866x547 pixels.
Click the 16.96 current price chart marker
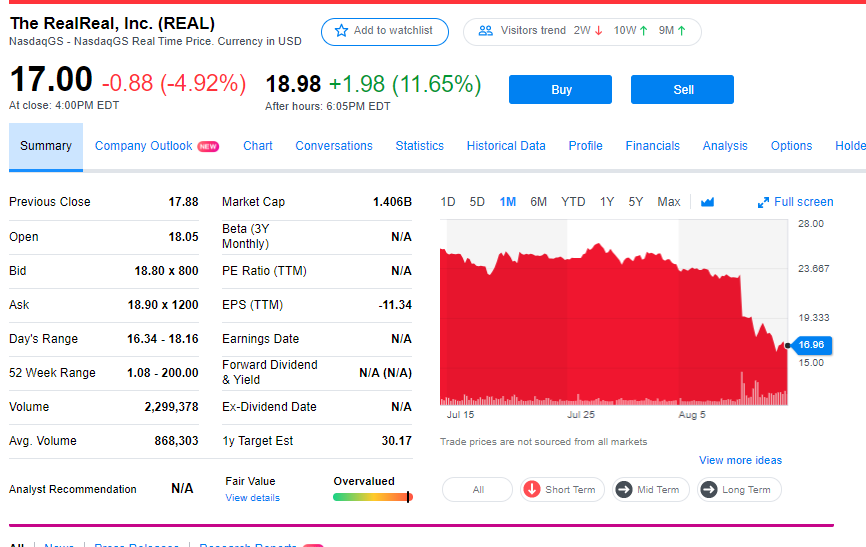pyautogui.click(x=811, y=345)
